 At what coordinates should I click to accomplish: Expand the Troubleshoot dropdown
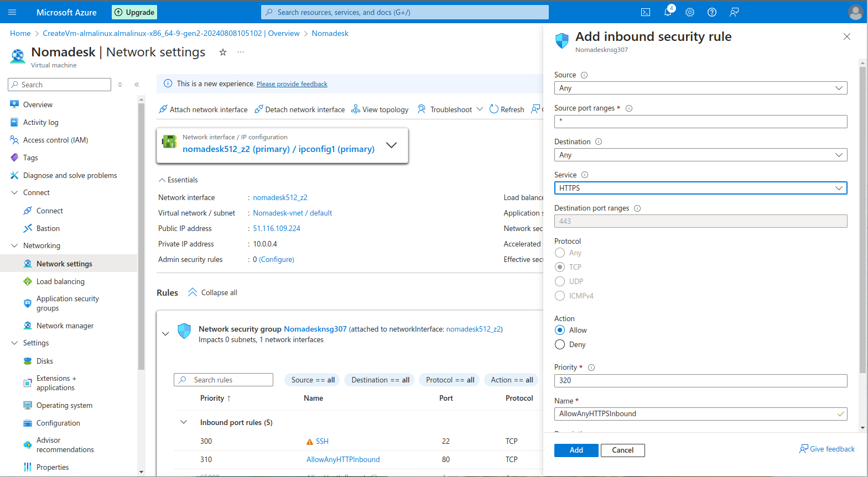(480, 109)
